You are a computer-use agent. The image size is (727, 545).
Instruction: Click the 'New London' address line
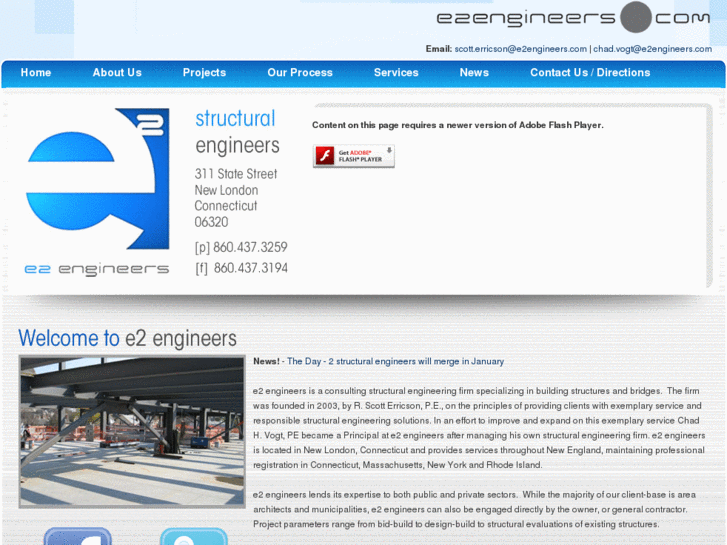pos(226,190)
